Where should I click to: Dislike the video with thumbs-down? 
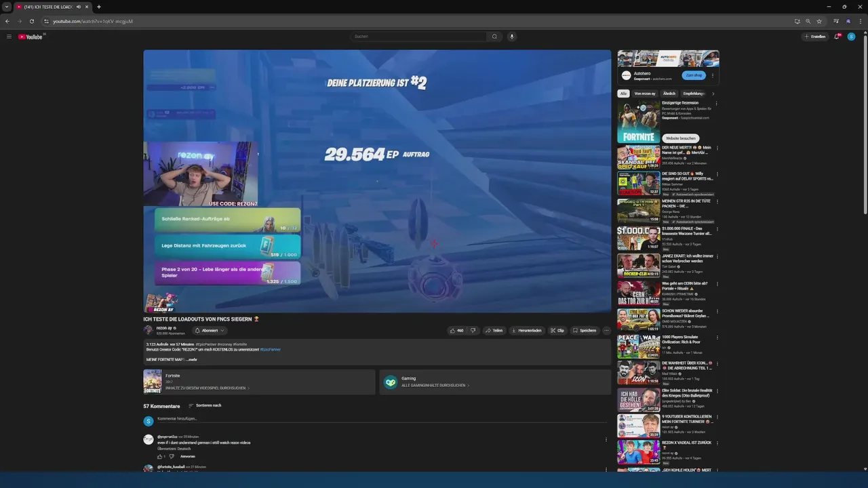pyautogui.click(x=473, y=331)
